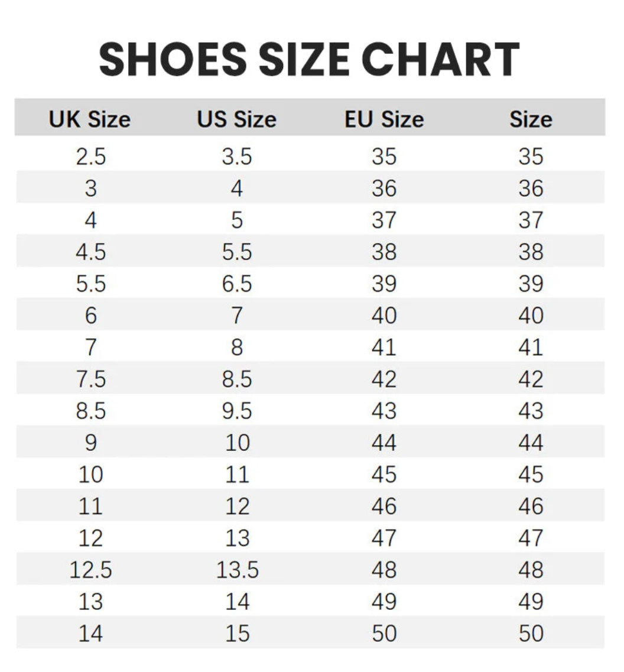Screen dimensions: 624x672
Task: Select US size 9.5 cell
Action: pyautogui.click(x=237, y=411)
